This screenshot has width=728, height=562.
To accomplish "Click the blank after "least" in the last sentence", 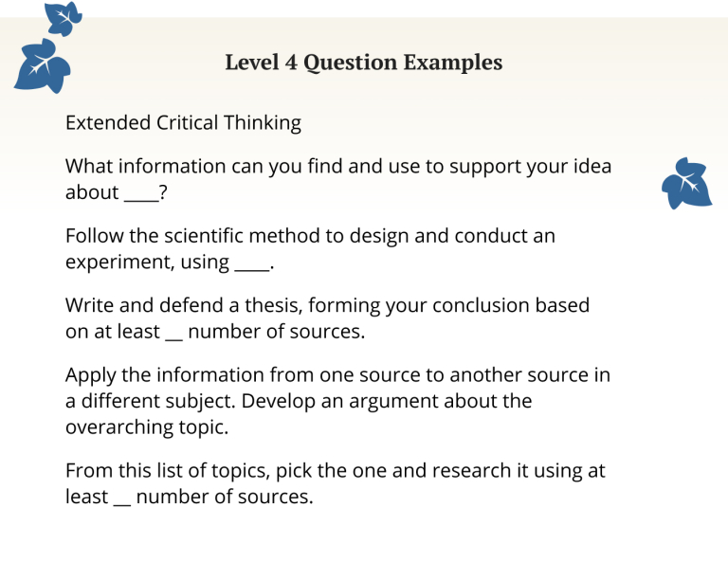I will coord(121,497).
